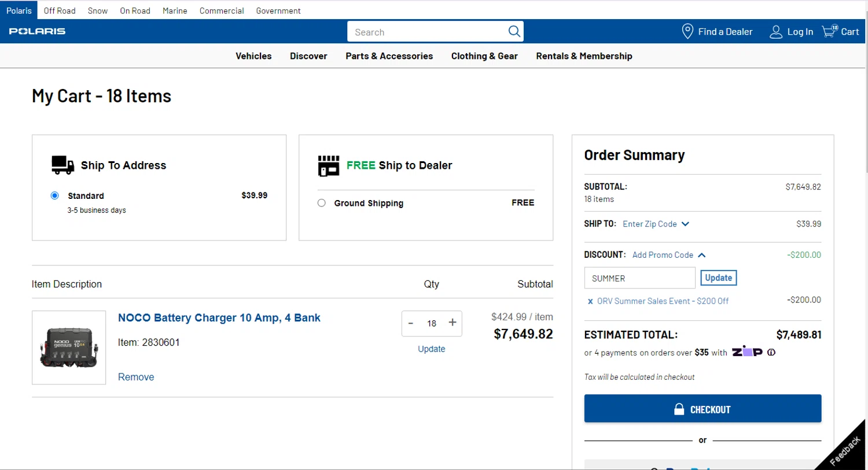
Task: Click the Polaris logo in header
Action: pyautogui.click(x=37, y=31)
